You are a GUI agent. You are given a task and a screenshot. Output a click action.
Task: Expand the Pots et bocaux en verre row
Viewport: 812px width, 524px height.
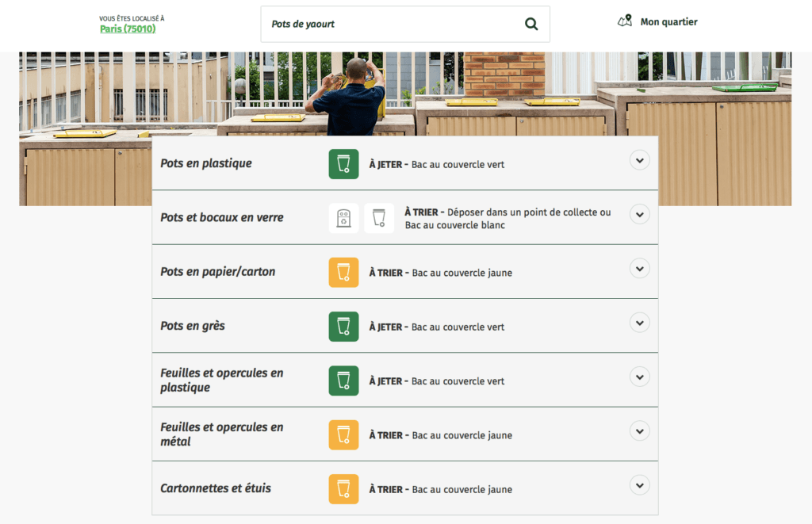(640, 214)
